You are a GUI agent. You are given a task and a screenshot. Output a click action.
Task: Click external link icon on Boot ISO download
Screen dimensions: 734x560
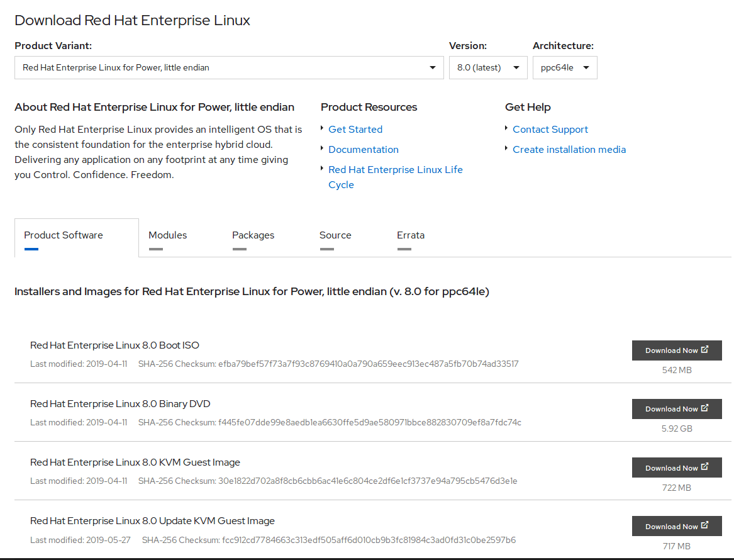pyautogui.click(x=704, y=350)
